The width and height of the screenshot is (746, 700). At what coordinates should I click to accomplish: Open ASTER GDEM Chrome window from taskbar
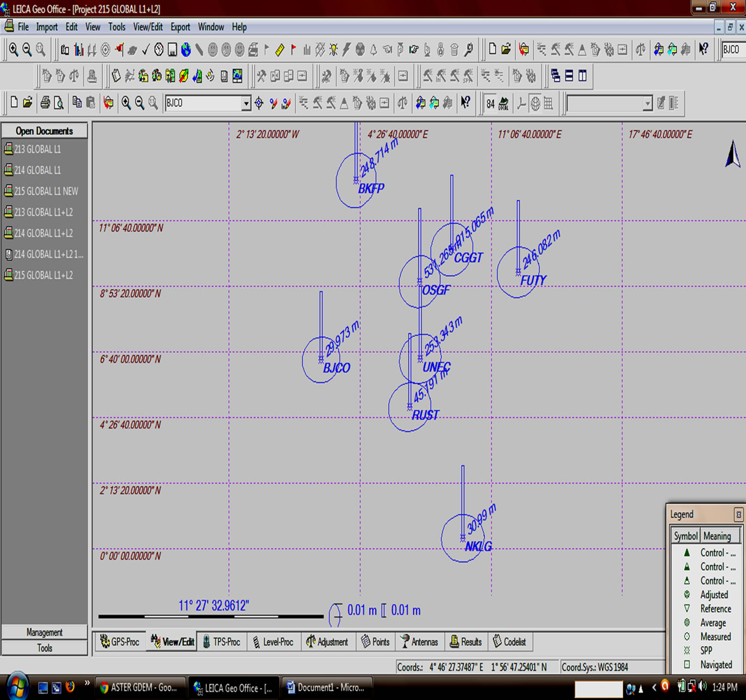point(140,688)
